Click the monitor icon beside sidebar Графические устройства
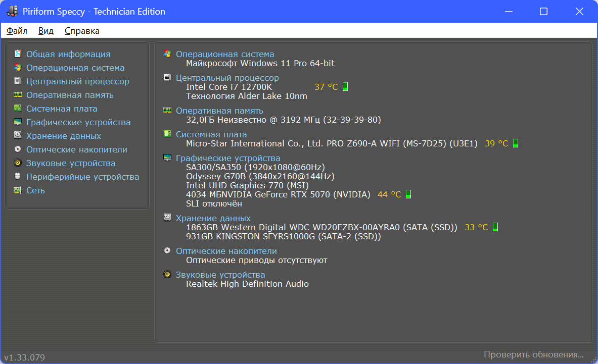 pos(18,122)
